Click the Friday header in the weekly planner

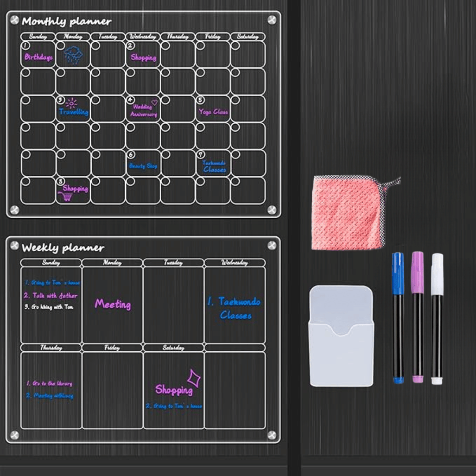tap(112, 348)
